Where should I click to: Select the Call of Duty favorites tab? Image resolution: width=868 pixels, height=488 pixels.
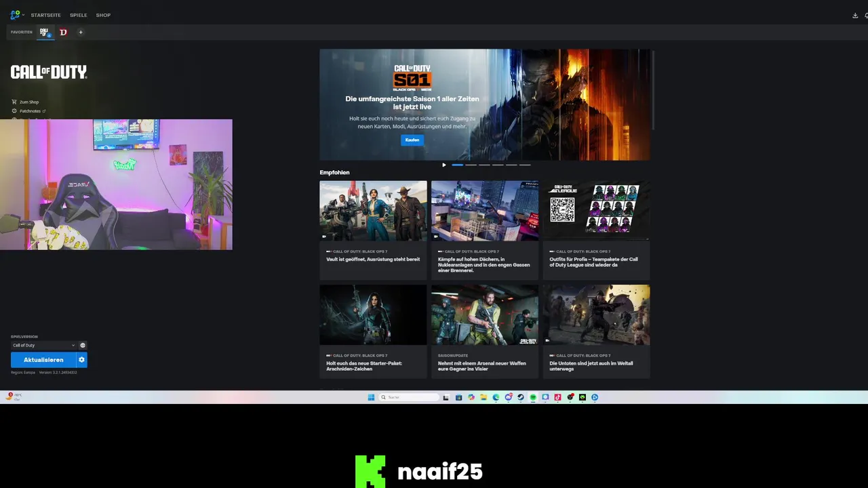45,32
